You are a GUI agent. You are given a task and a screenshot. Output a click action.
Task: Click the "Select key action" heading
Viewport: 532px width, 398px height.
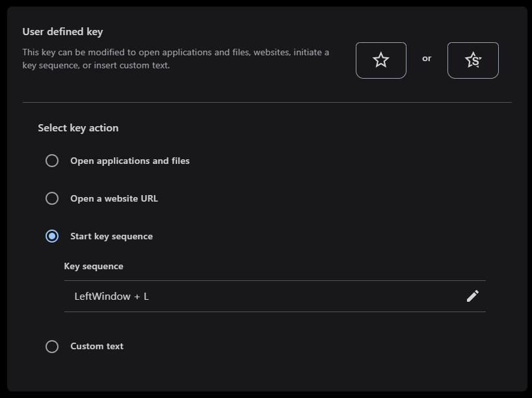[x=78, y=128]
